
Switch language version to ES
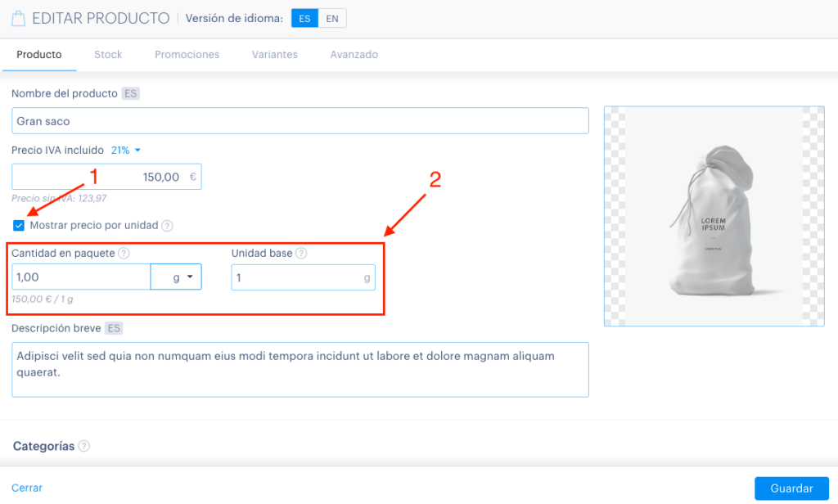point(304,18)
